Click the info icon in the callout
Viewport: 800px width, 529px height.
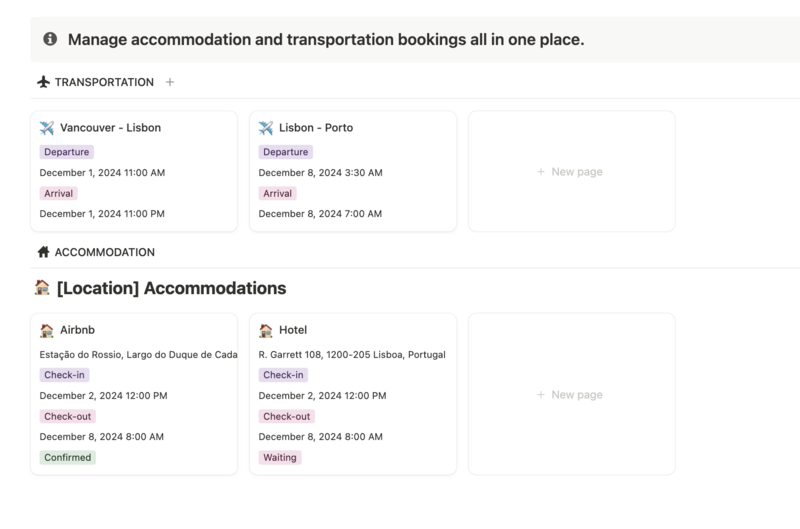point(50,39)
